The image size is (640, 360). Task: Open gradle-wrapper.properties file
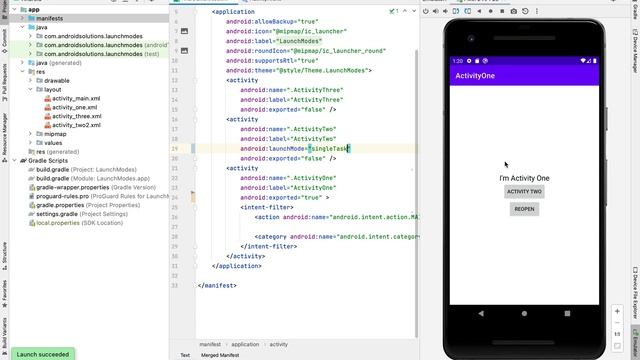(93, 187)
